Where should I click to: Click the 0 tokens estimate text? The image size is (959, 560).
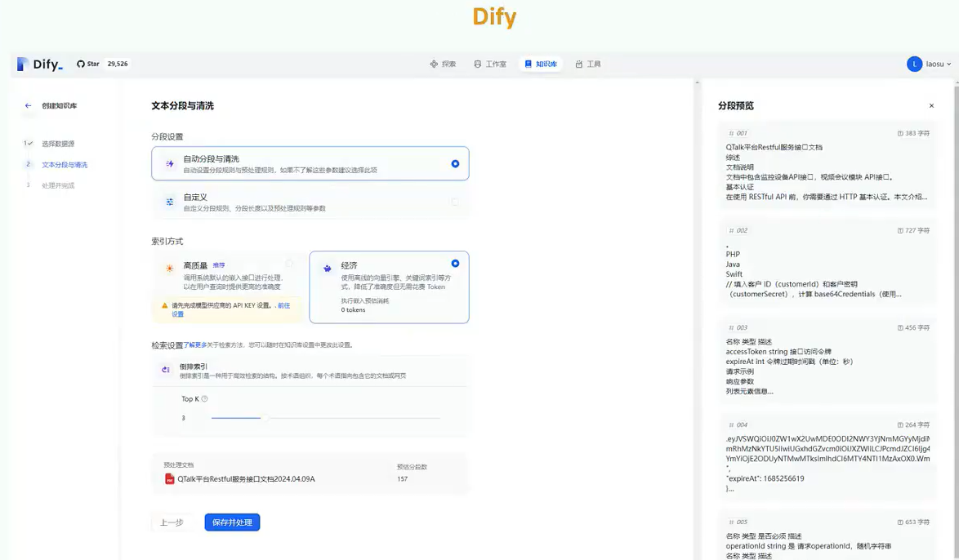coord(353,310)
